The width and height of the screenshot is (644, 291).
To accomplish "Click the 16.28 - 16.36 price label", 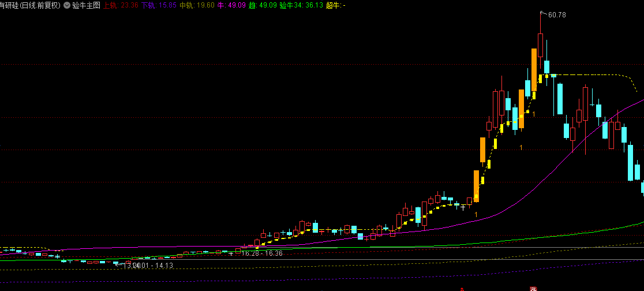I will 262,253.
